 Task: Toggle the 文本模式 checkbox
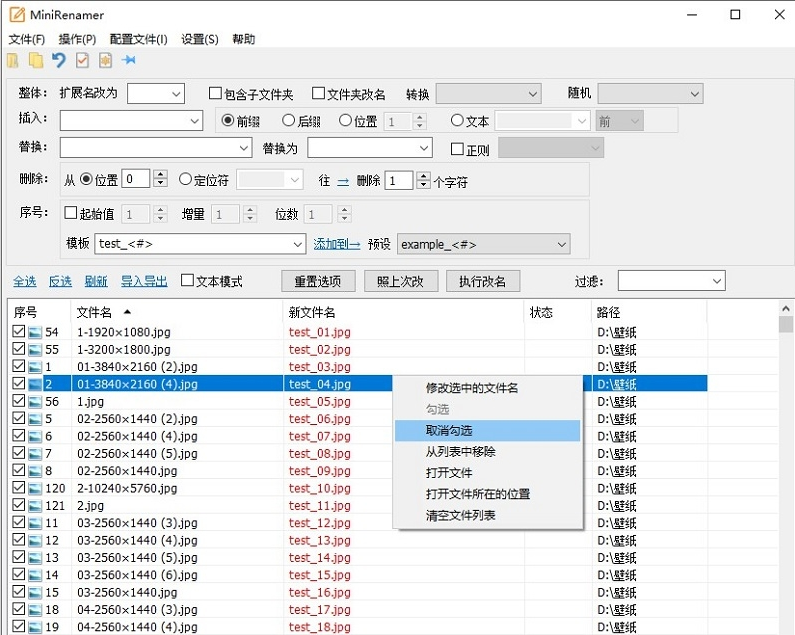[x=187, y=280]
